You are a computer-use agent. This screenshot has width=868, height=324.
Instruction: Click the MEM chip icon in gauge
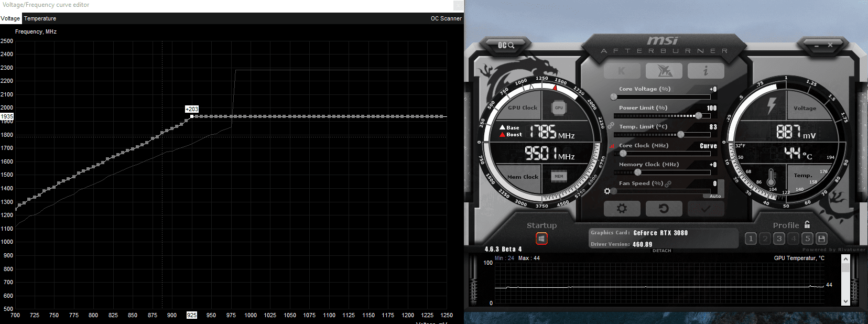tap(559, 176)
